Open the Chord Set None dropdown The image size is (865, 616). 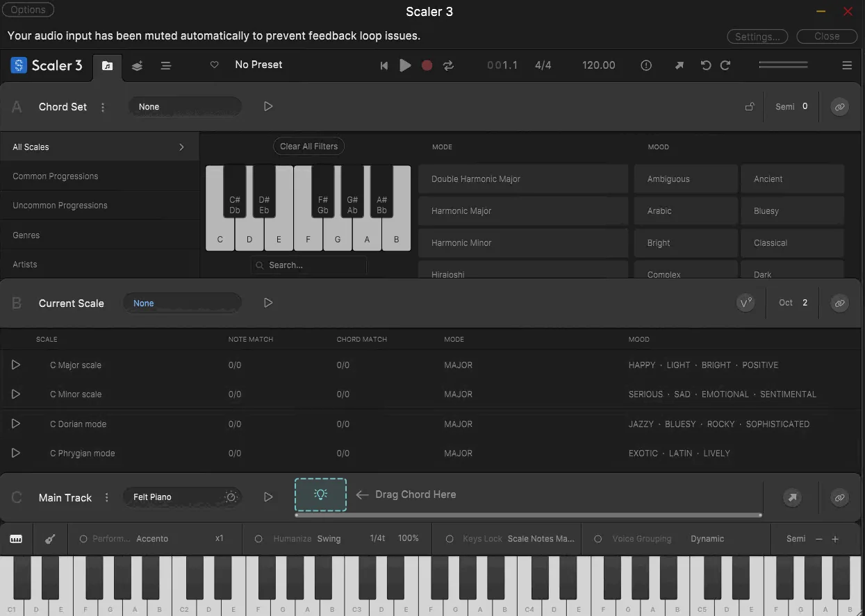pos(185,107)
